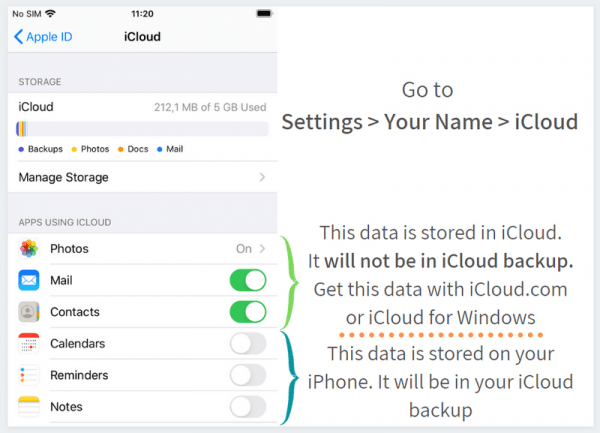
Task: Click the Mail row label
Action: [61, 280]
